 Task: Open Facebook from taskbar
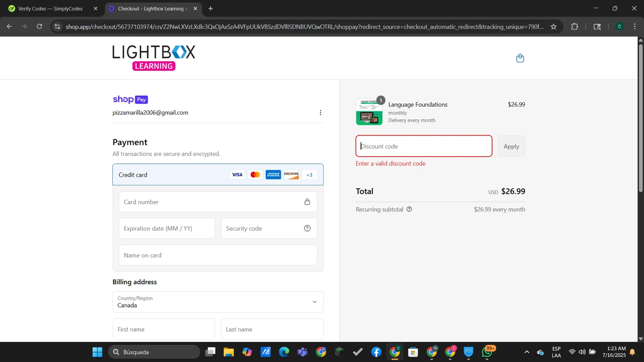376,352
